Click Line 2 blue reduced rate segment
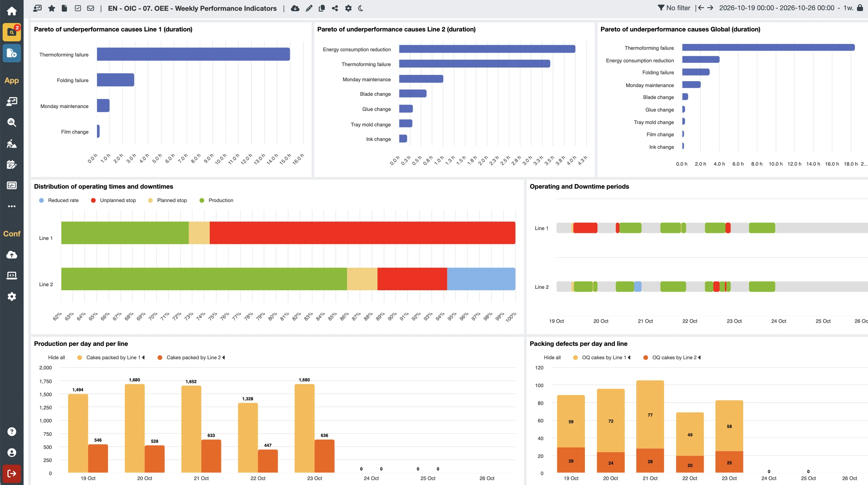The width and height of the screenshot is (868, 485). [481, 279]
